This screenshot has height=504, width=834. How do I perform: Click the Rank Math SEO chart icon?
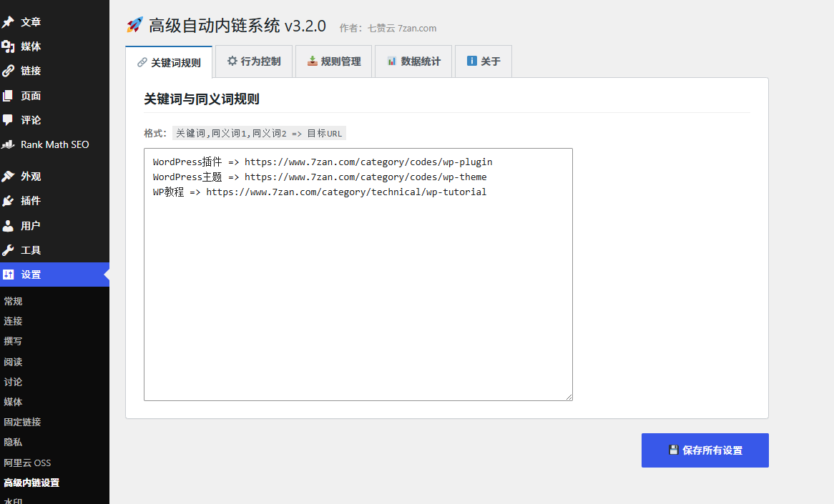8,144
